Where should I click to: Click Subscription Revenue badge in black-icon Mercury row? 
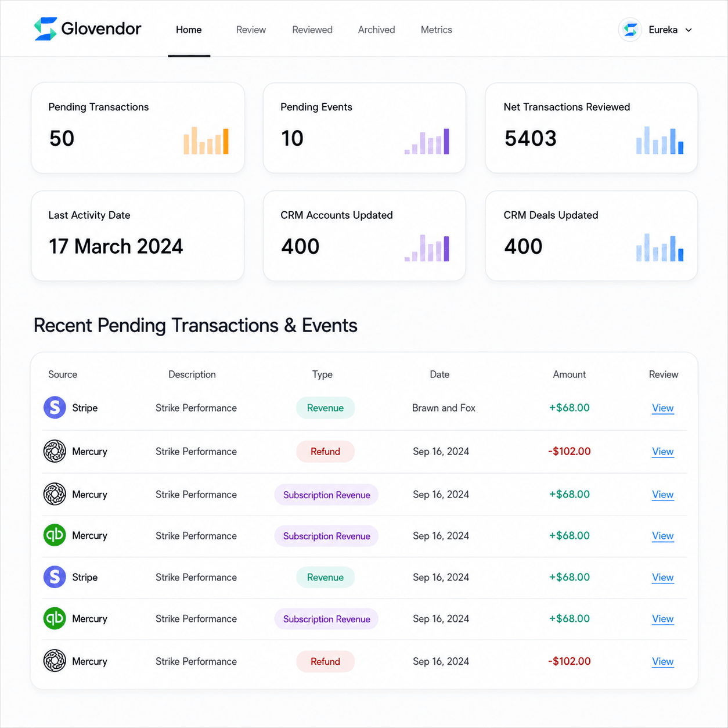pyautogui.click(x=326, y=495)
